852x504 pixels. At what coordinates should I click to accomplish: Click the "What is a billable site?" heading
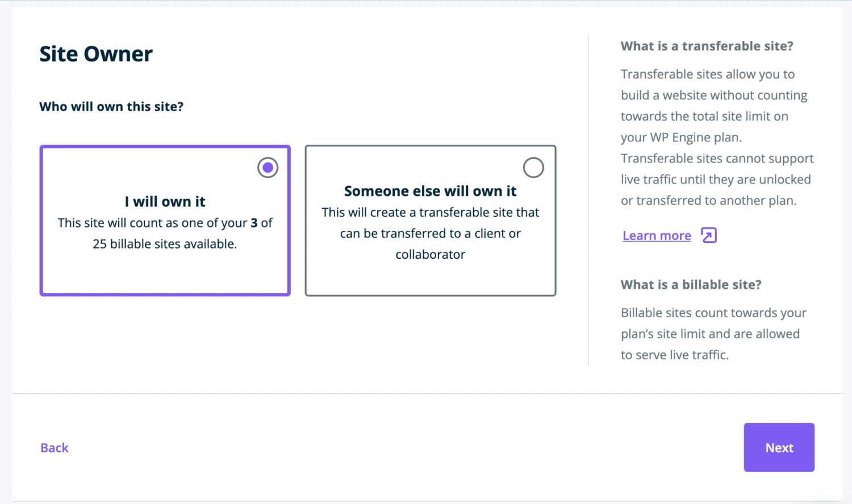691,284
